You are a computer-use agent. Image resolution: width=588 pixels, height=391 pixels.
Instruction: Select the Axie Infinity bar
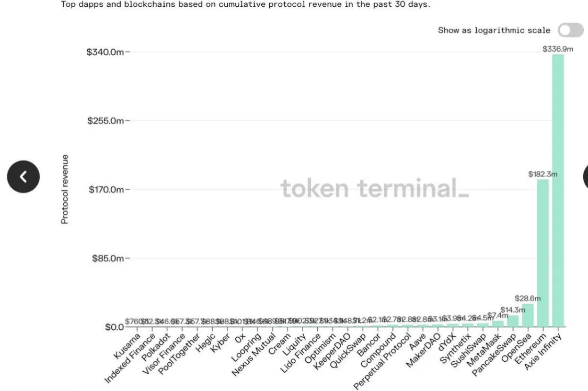[558, 190]
